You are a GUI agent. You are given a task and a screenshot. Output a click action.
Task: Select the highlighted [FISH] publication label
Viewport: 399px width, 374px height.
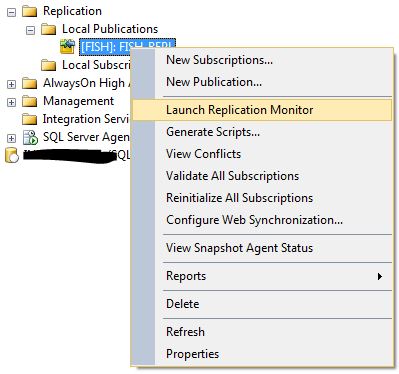127,47
